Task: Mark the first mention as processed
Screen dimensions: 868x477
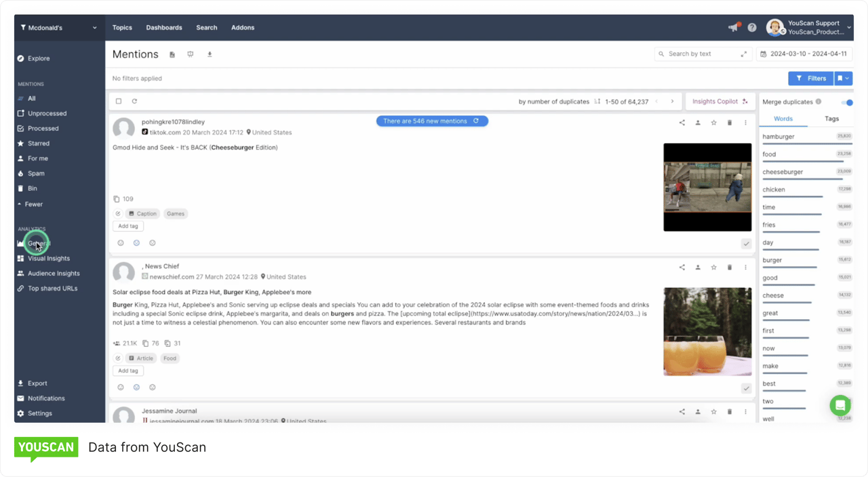Action: pos(746,243)
